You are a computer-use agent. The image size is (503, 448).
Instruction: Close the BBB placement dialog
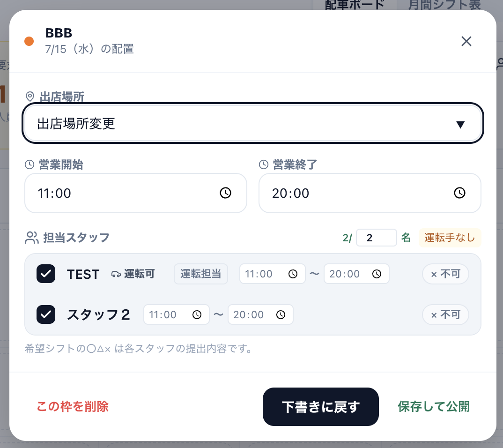(x=466, y=41)
